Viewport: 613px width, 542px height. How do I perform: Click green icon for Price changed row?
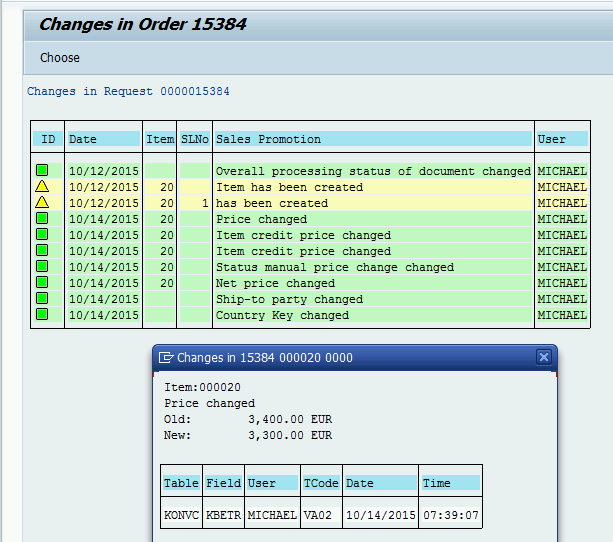pos(42,219)
